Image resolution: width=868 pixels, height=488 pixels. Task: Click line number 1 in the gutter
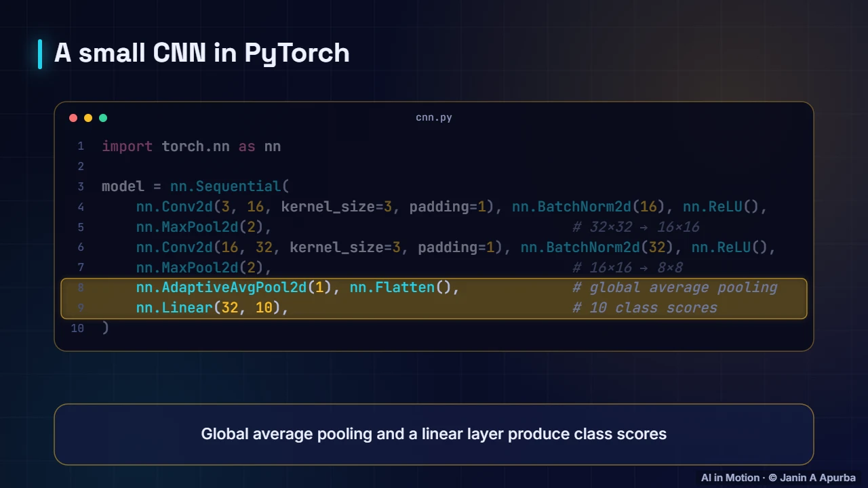coord(81,146)
